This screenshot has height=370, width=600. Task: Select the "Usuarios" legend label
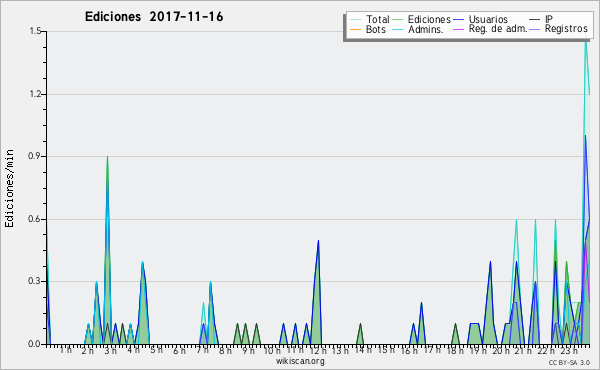pos(488,19)
